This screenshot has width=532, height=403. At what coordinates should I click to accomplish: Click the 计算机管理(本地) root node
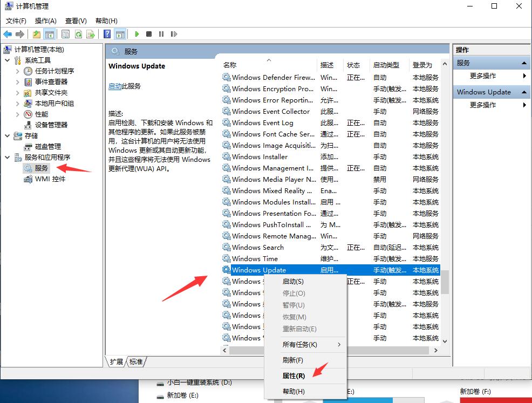click(x=39, y=50)
